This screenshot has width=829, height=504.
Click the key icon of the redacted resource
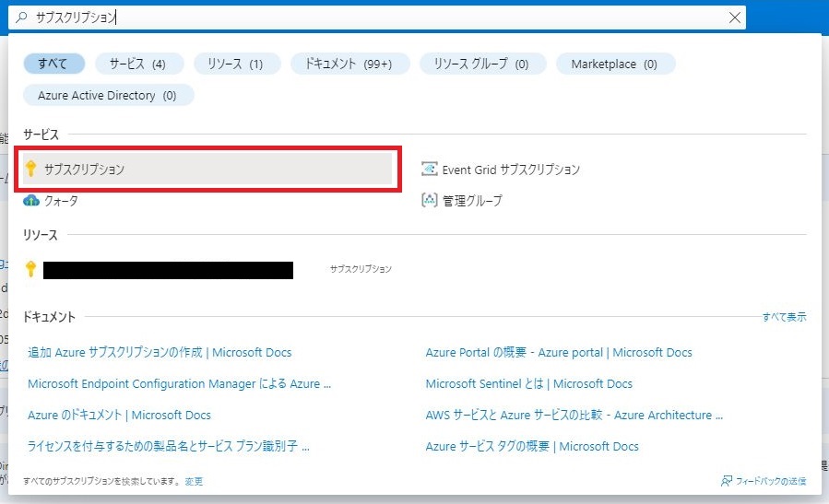pos(30,269)
